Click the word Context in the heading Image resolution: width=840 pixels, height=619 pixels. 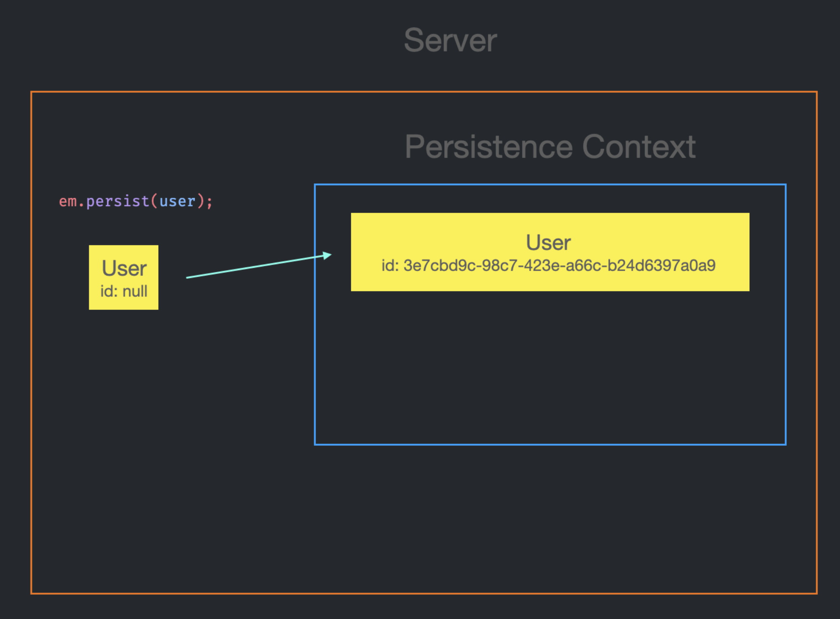click(638, 147)
